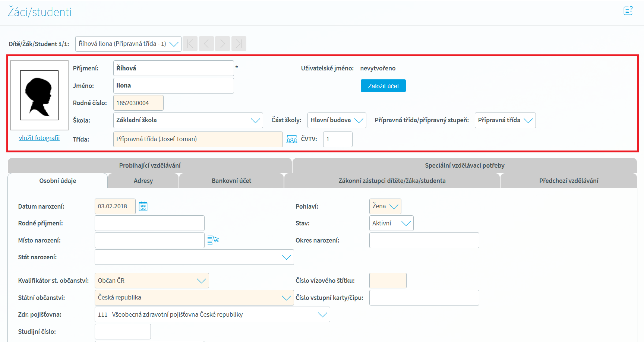This screenshot has height=342, width=644.
Task: Click the class group icon beside Třída
Action: tap(291, 139)
